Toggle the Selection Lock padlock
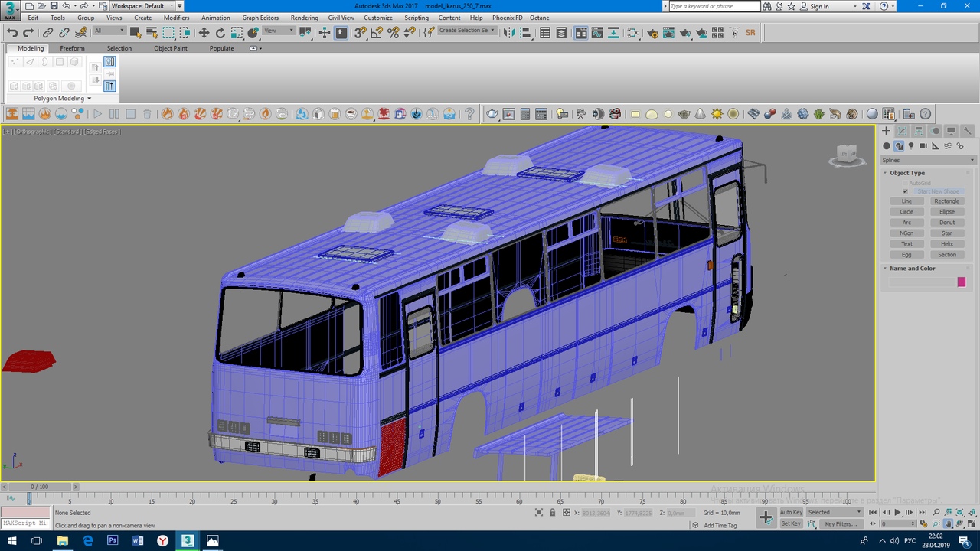Viewport: 980px width, 551px height. [x=552, y=513]
